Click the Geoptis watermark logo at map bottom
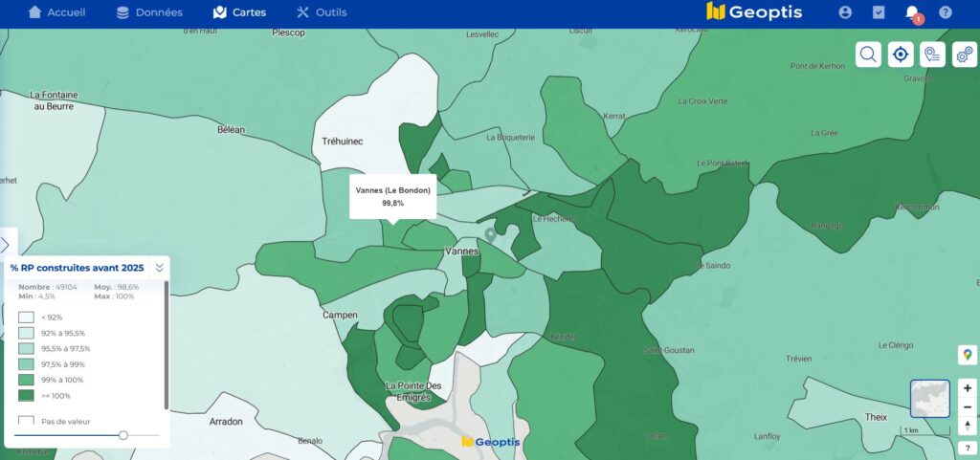 [x=491, y=442]
